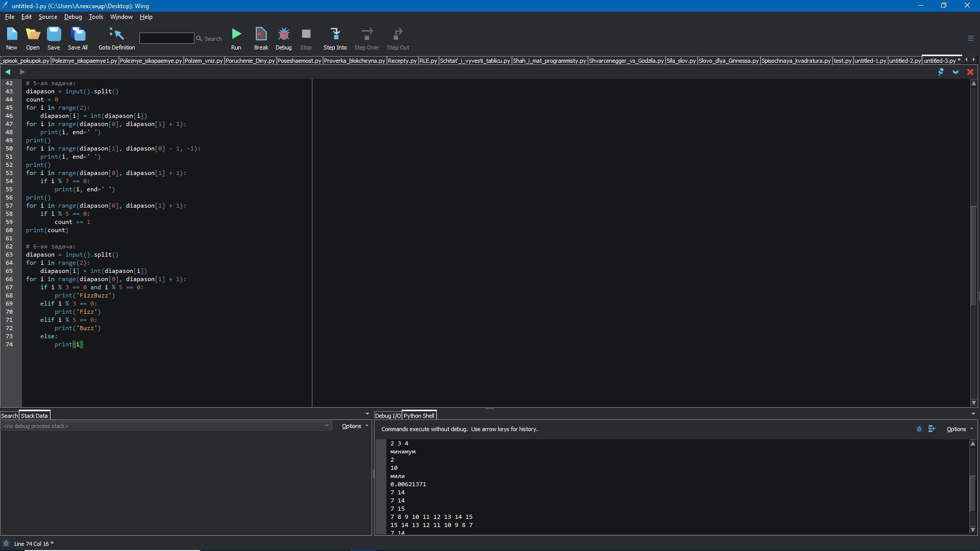Open the Source menu
980x551 pixels.
[x=47, y=17]
